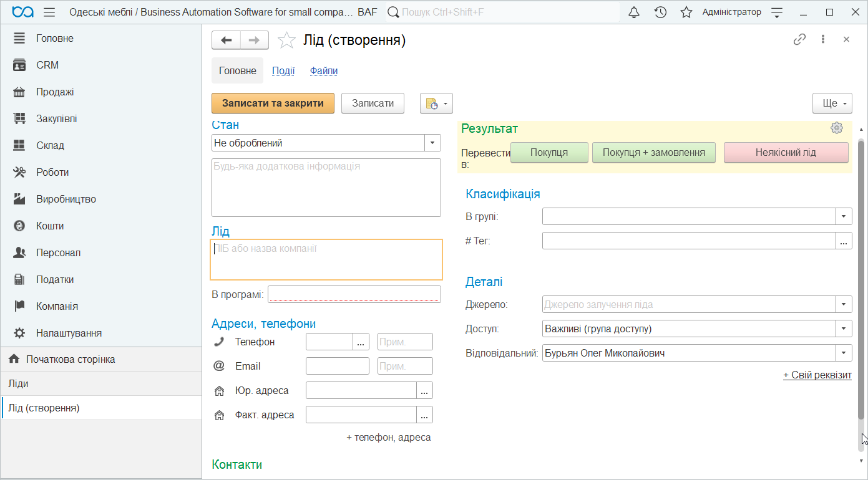Click the house icon beside Факт. адреса
This screenshot has height=480, width=868.
click(x=219, y=415)
